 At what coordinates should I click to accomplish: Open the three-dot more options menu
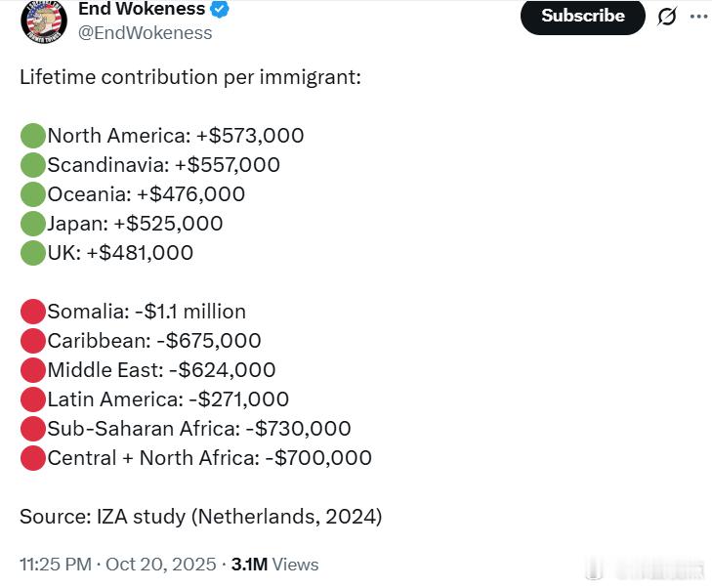tap(697, 17)
